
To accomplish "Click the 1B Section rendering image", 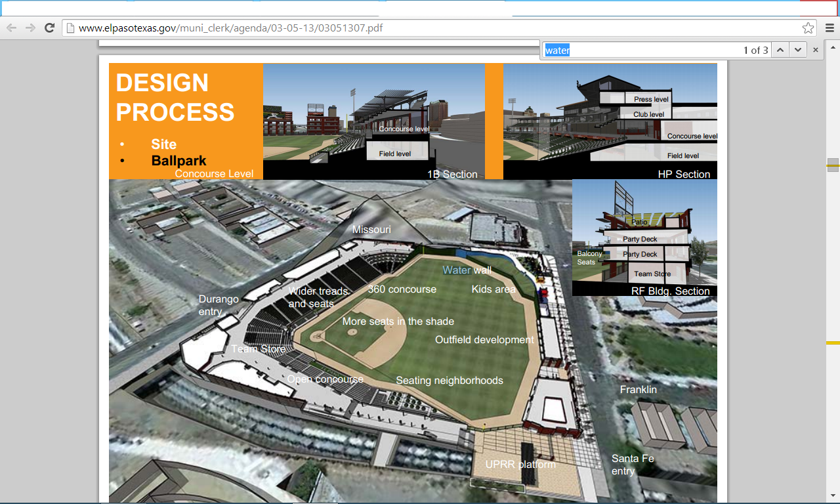I will 373,121.
